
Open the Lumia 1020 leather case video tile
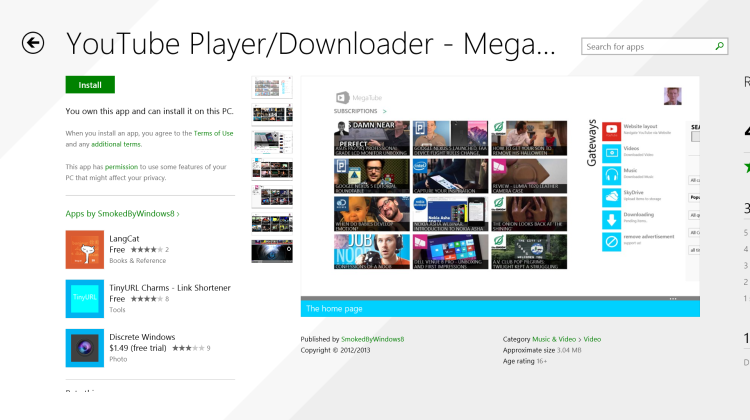529,176
